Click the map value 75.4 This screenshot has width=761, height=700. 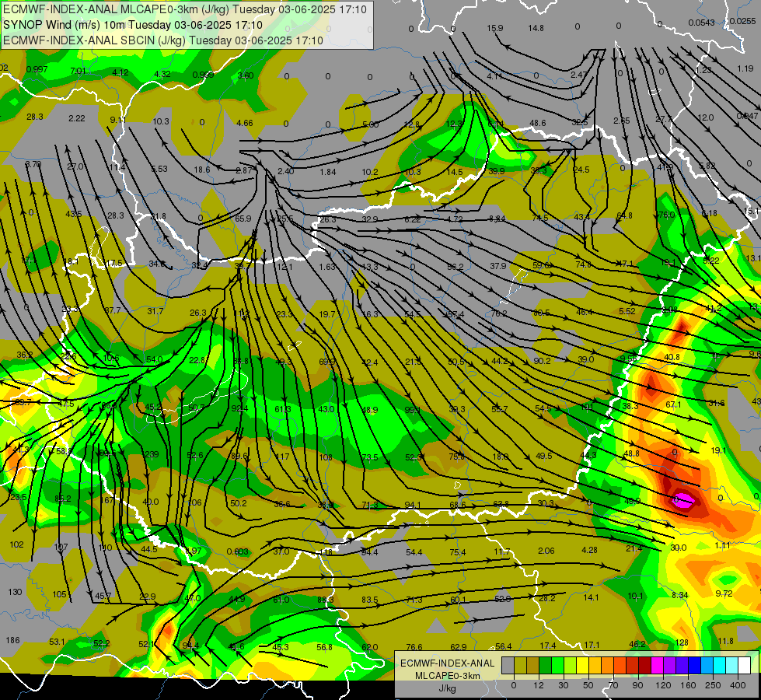(458, 552)
